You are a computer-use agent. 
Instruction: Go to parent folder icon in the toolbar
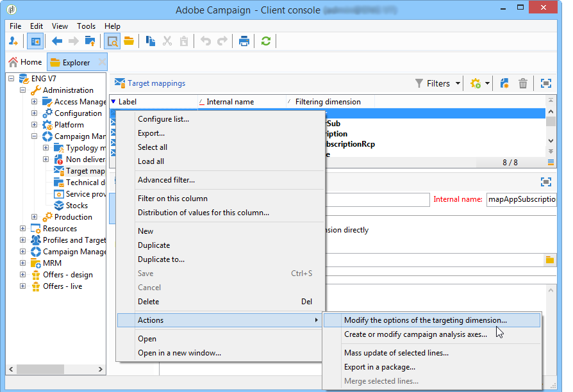click(x=90, y=41)
